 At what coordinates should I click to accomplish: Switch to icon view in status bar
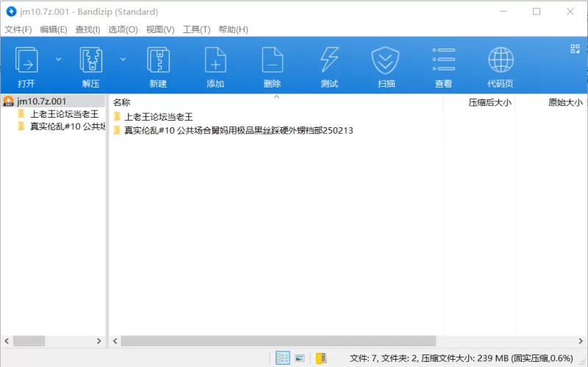300,358
